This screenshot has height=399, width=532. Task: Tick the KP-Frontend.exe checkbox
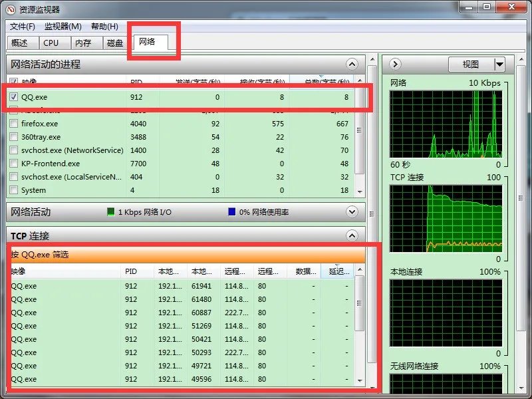(x=15, y=164)
